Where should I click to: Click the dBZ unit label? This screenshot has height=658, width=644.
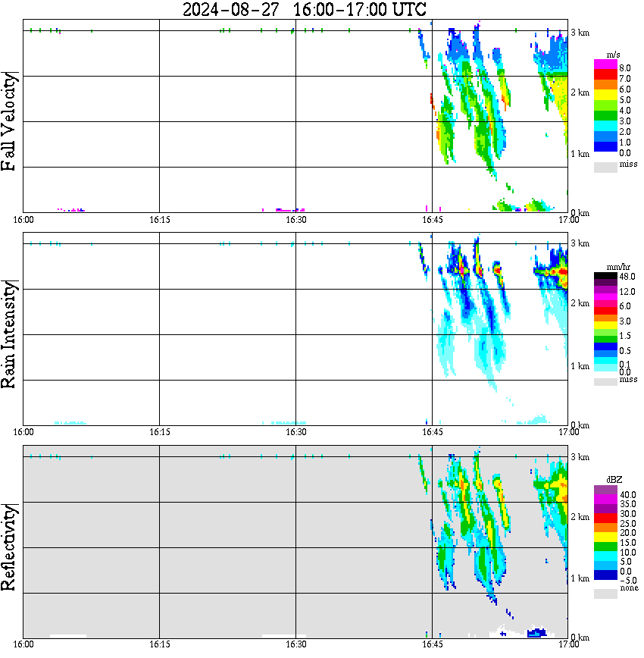pos(614,479)
